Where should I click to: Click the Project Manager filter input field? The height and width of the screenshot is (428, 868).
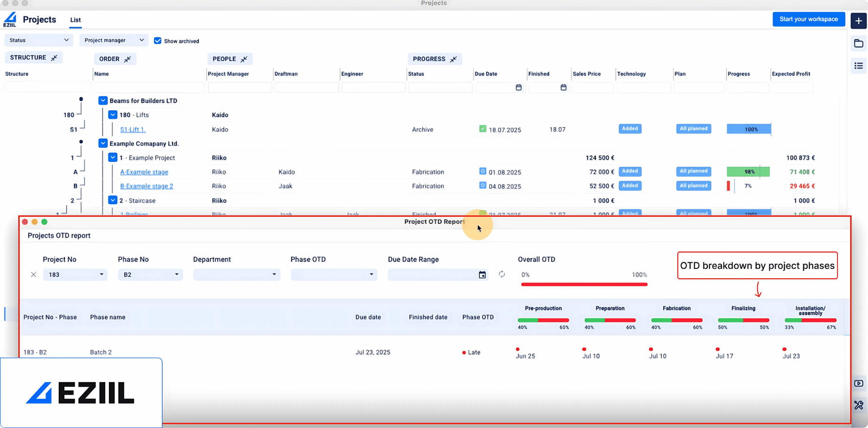click(240, 87)
